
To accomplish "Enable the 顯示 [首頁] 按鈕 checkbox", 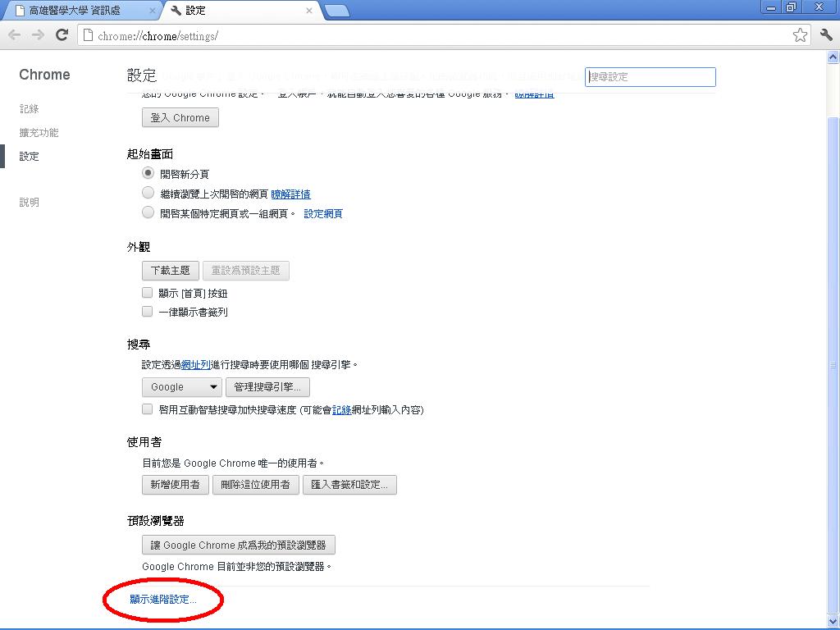I will point(148,293).
